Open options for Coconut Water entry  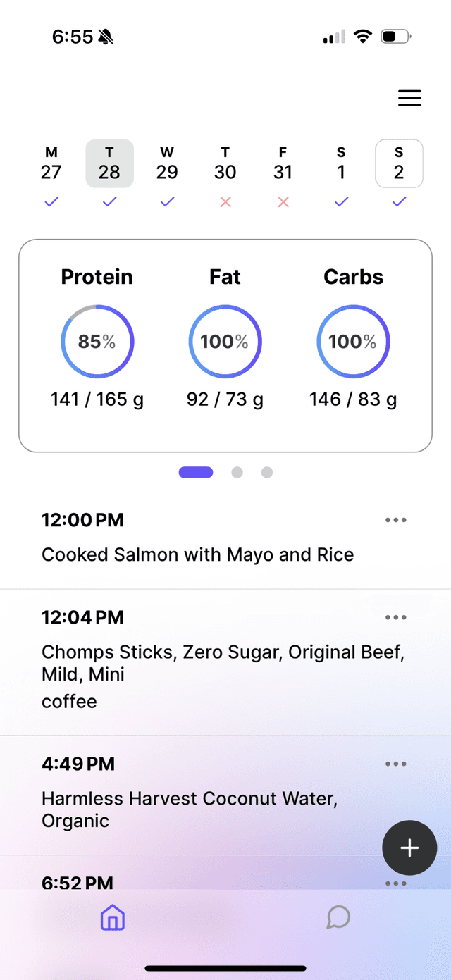(395, 763)
